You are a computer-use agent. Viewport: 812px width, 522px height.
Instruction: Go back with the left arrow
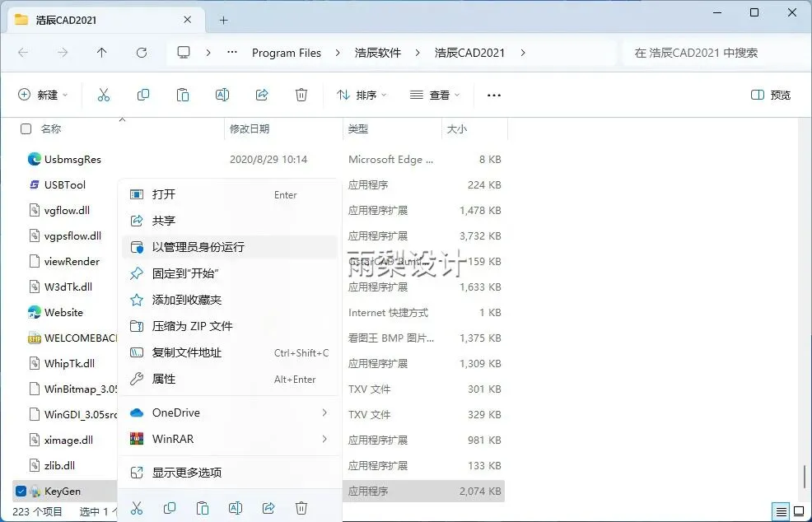click(23, 53)
